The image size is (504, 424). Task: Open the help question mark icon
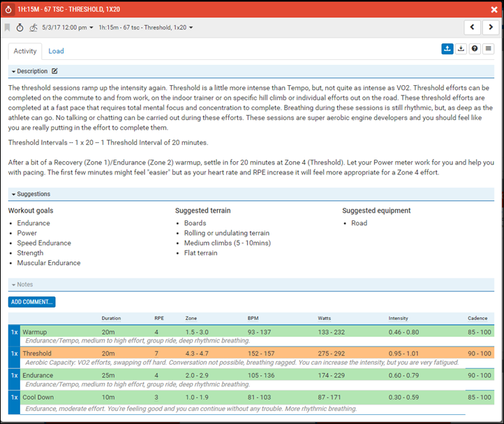[475, 49]
